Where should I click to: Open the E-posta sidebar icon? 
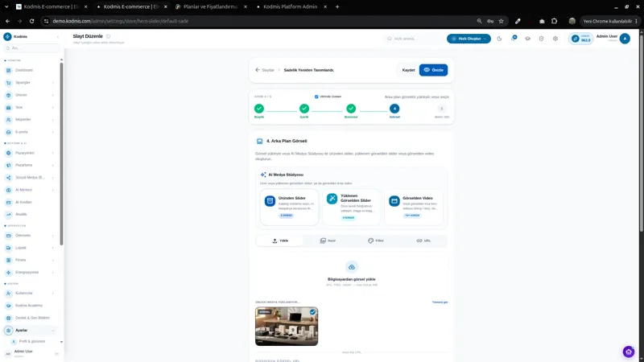coord(9,132)
